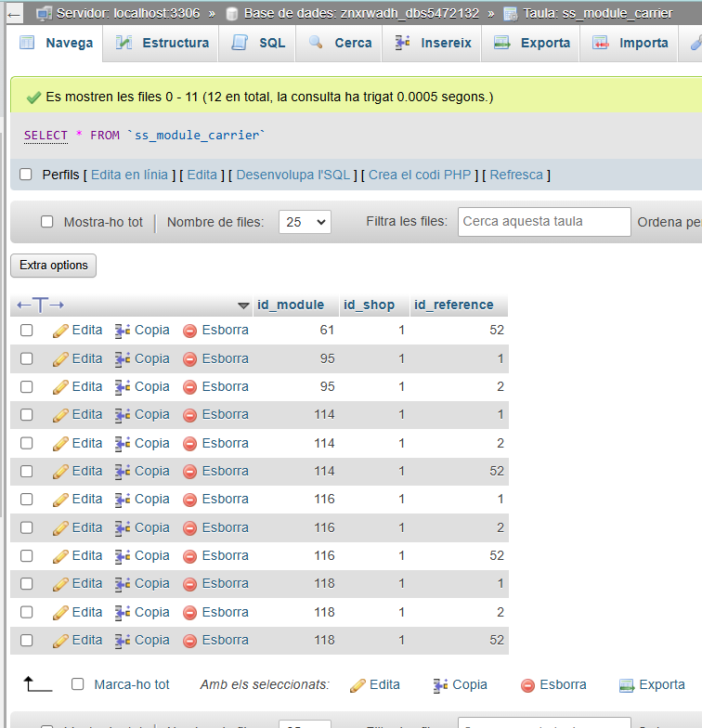Click Esborra icon for row 114 reference 1

coord(189,414)
